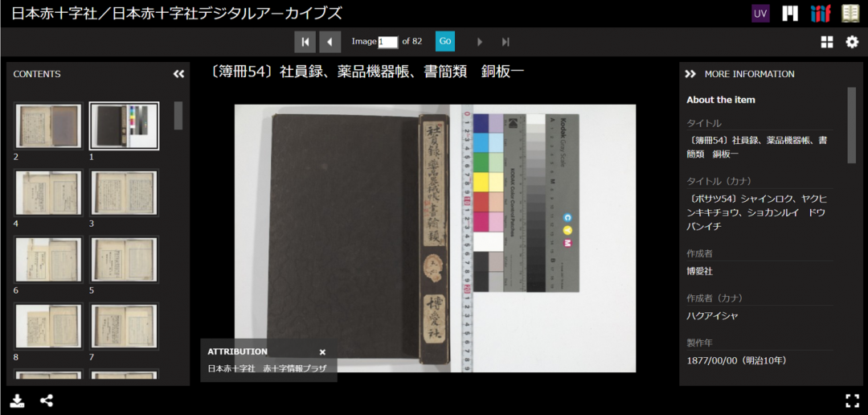Click the Contents panel scrollbar
868x415 pixels.
(x=178, y=115)
